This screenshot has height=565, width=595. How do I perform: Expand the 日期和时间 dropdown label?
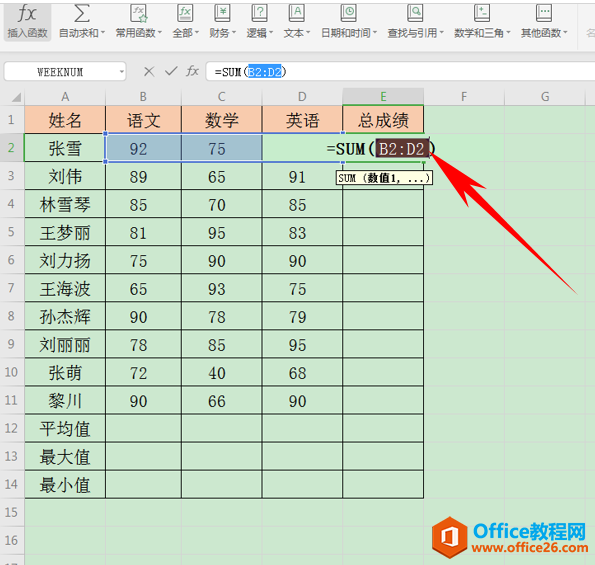pyautogui.click(x=349, y=33)
